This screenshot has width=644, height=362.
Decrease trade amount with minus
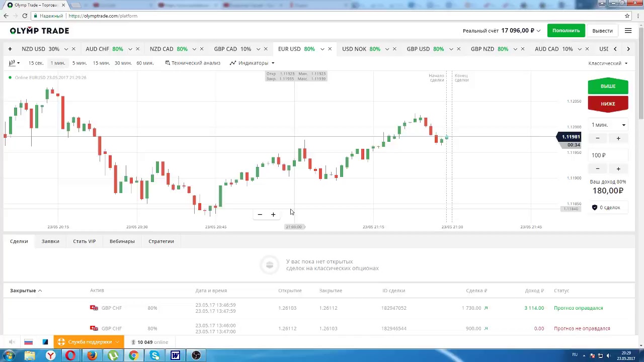pyautogui.click(x=598, y=169)
